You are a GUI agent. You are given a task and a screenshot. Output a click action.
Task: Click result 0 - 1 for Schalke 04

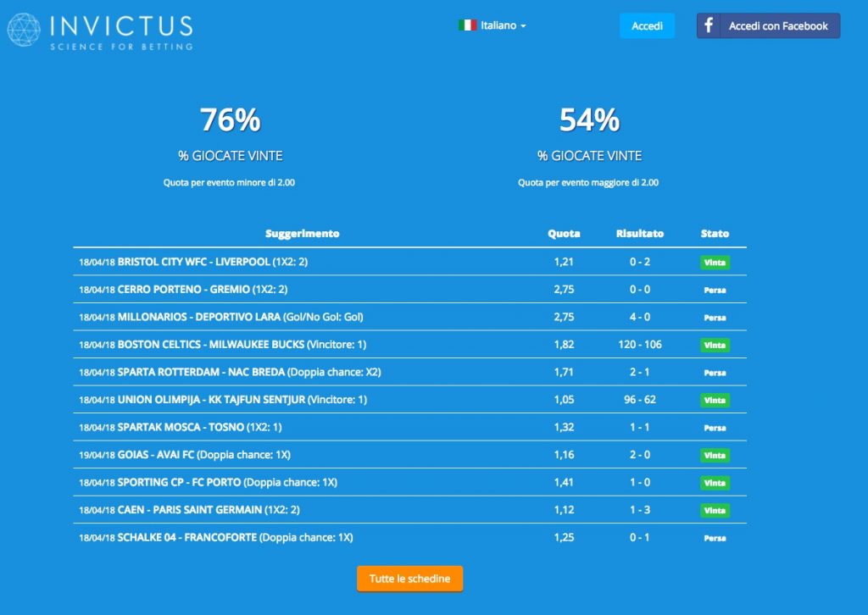click(x=640, y=538)
